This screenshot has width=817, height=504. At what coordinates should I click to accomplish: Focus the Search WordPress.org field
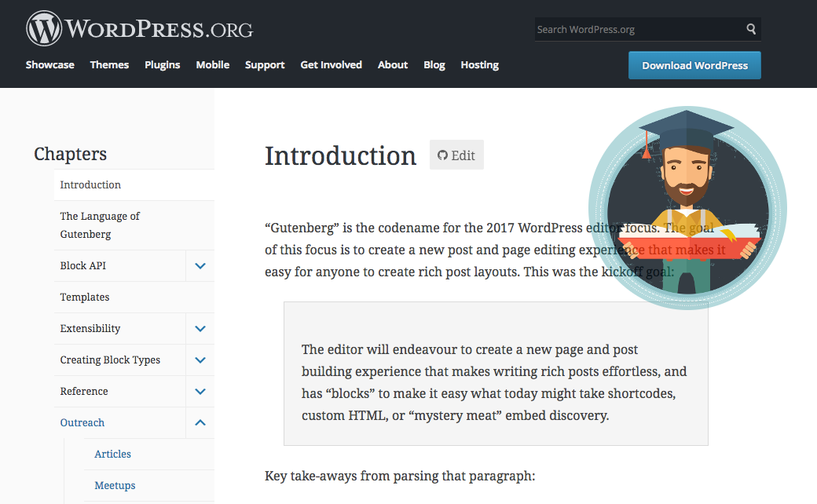tap(639, 29)
